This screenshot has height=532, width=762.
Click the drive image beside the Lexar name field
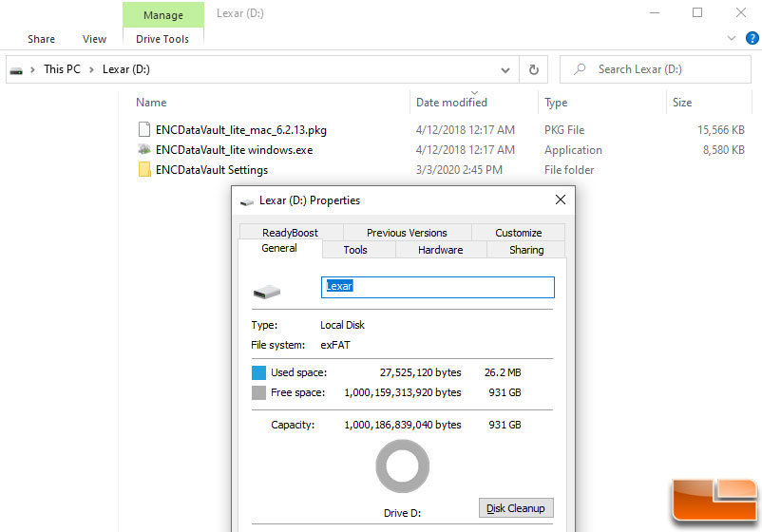click(267, 292)
